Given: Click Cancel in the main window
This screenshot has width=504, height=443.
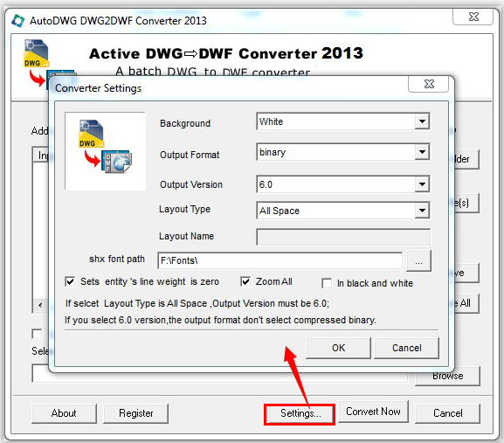Looking at the screenshot, I should [448, 413].
